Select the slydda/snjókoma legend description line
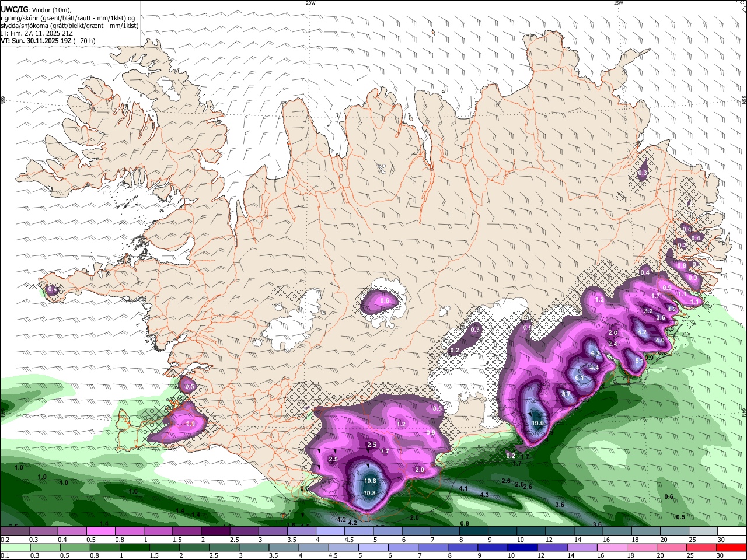747x560 pixels. point(69,26)
